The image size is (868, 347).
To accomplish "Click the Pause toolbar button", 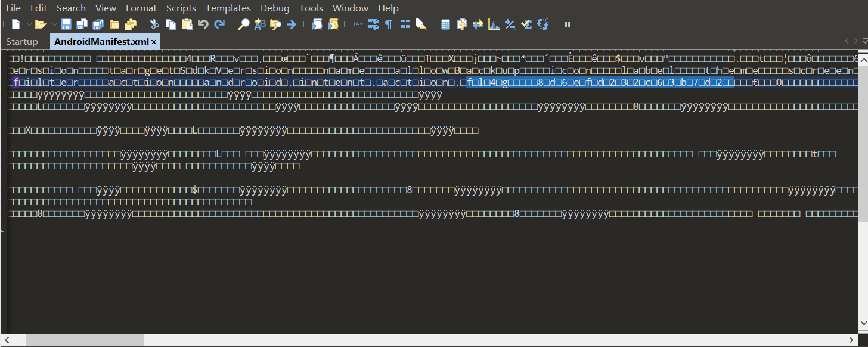I will [566, 24].
